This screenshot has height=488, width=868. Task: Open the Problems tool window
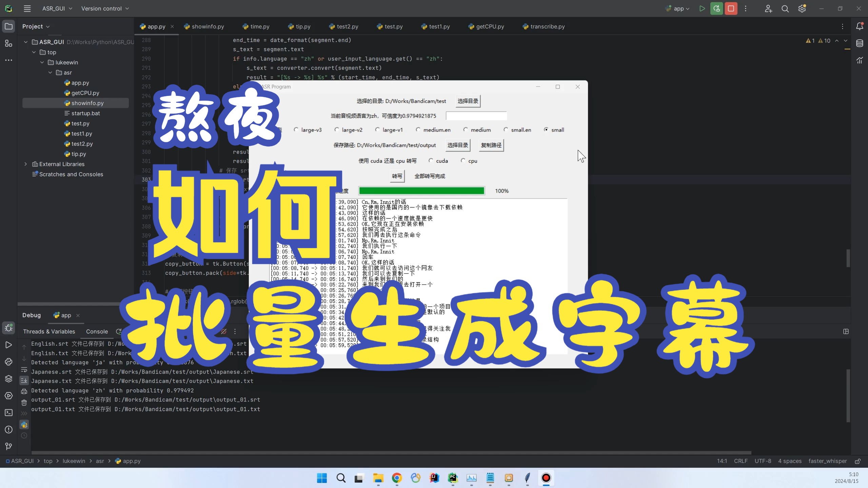[8, 429]
